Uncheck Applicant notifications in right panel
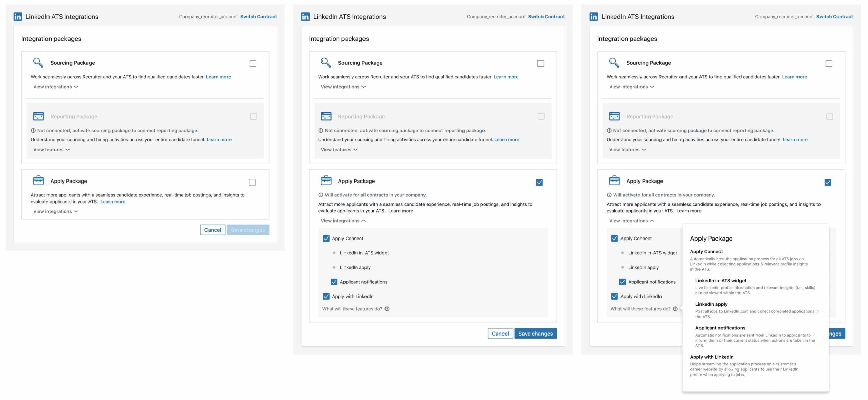Image resolution: width=868 pixels, height=400 pixels. (622, 282)
